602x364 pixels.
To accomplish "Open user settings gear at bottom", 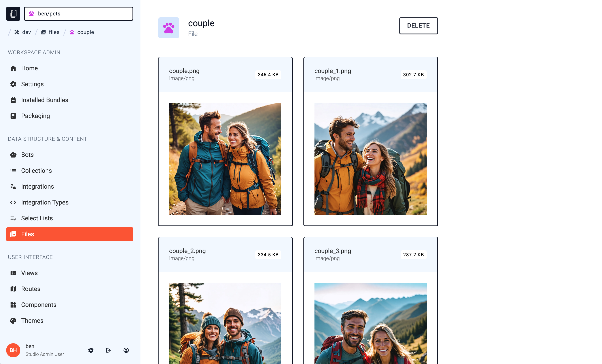I will tap(91, 350).
